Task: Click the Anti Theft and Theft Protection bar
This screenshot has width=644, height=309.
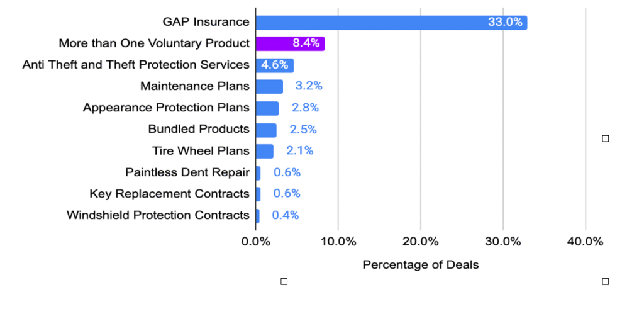Action: coord(275,65)
